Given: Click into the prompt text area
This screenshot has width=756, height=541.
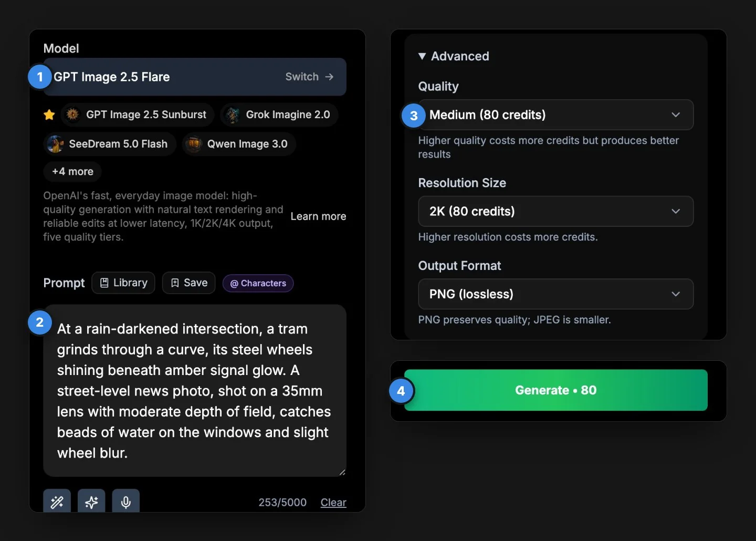Looking at the screenshot, I should click(195, 391).
